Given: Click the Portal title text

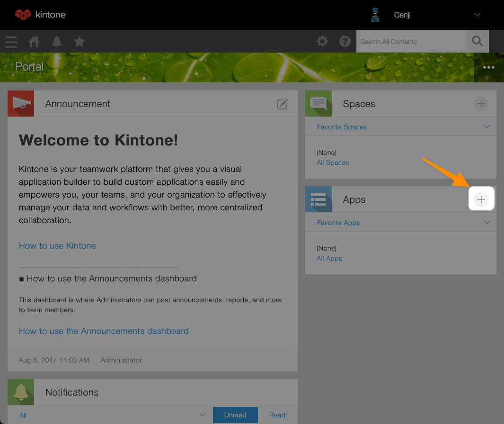Looking at the screenshot, I should coord(29,67).
